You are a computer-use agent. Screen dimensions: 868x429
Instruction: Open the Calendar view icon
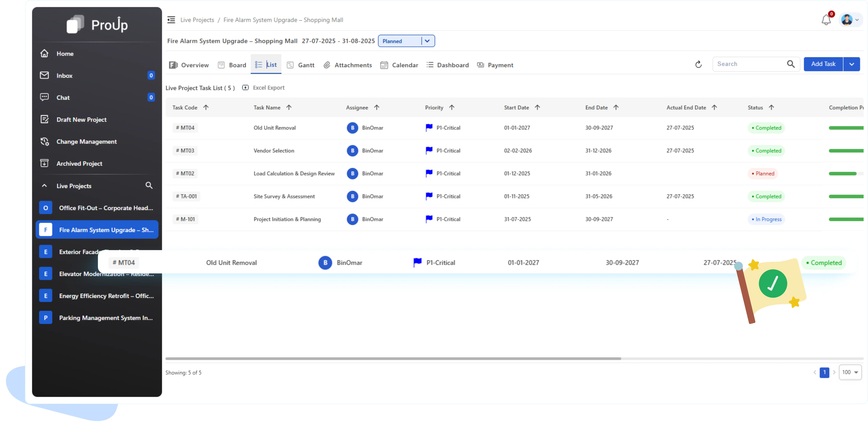pyautogui.click(x=384, y=65)
